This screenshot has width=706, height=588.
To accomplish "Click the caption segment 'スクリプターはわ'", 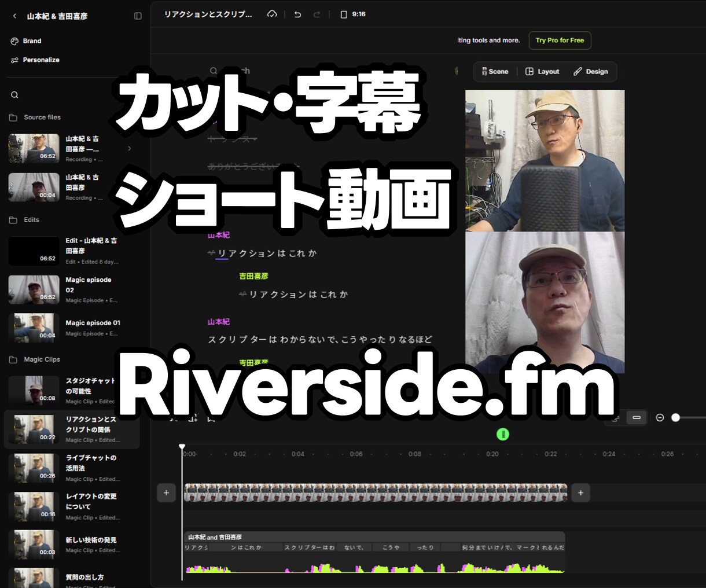I will pyautogui.click(x=310, y=547).
